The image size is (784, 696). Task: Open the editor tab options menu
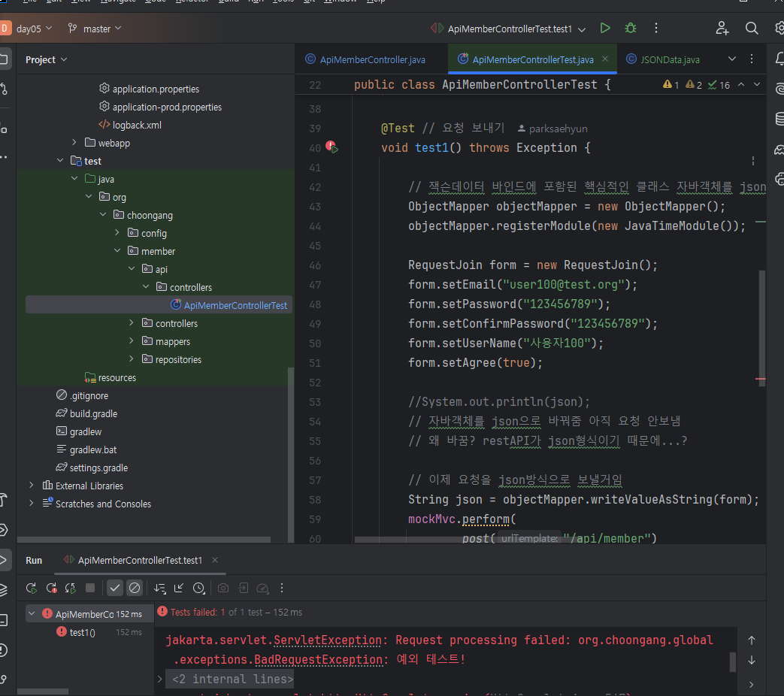752,59
